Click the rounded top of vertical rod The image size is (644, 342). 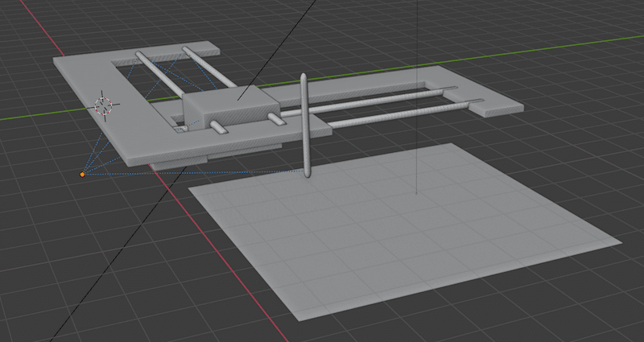[x=303, y=76]
